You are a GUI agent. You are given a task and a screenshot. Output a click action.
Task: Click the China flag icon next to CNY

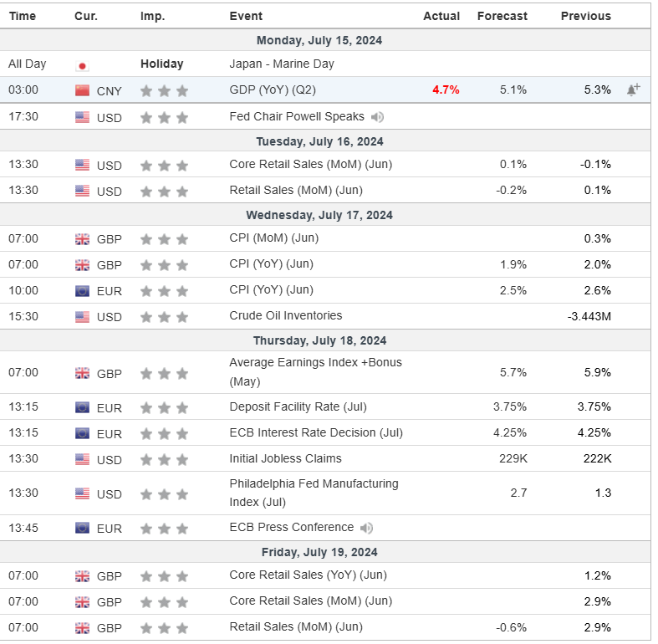click(82, 90)
